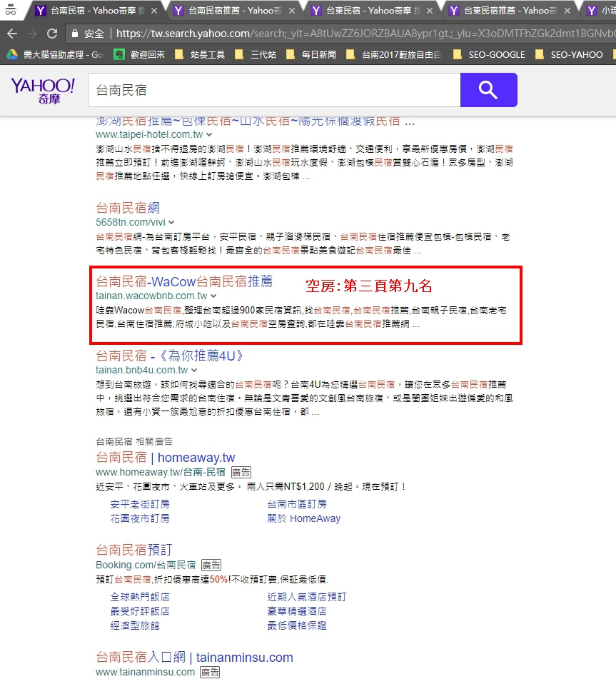
Task: Open the 歡迎回來 bookmark
Action: (x=139, y=54)
